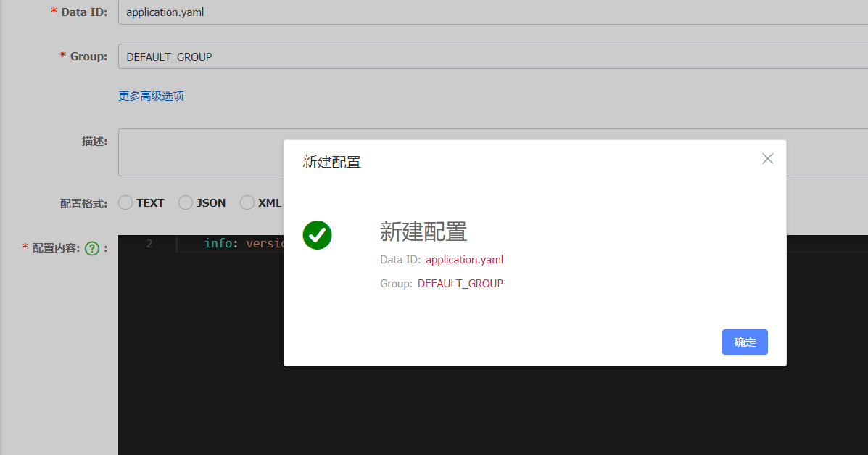Click the 确定 button in the dialog
The image size is (868, 455).
(745, 342)
